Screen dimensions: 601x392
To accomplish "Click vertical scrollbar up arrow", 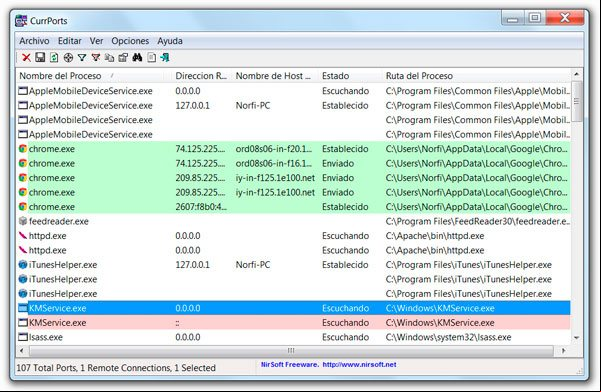I will [576, 74].
